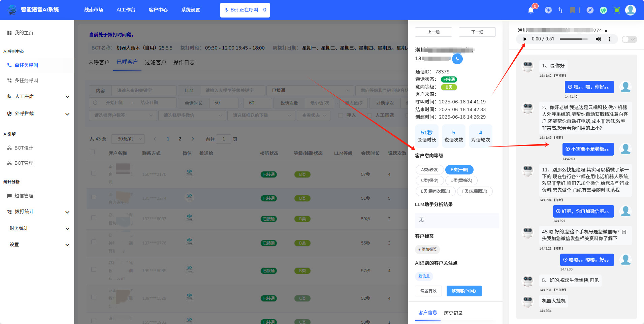
Task: Mute the recording volume speaker icon
Action: point(598,39)
